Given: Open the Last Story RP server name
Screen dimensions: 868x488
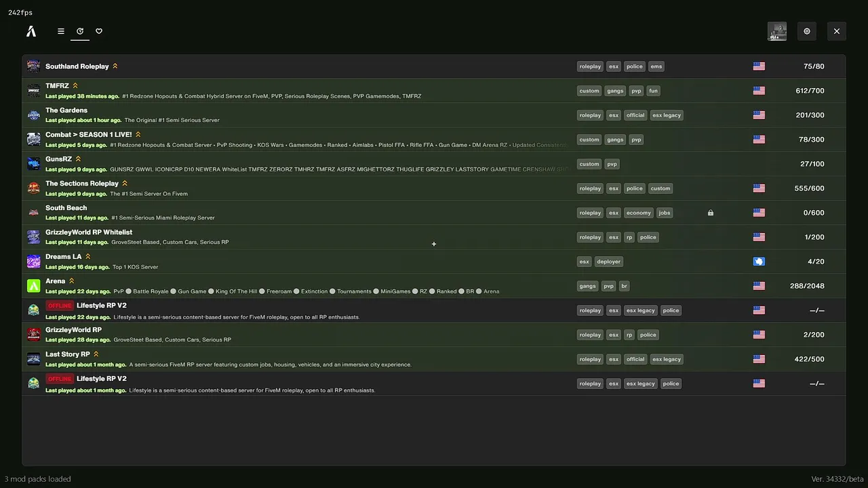Looking at the screenshot, I should [x=68, y=354].
